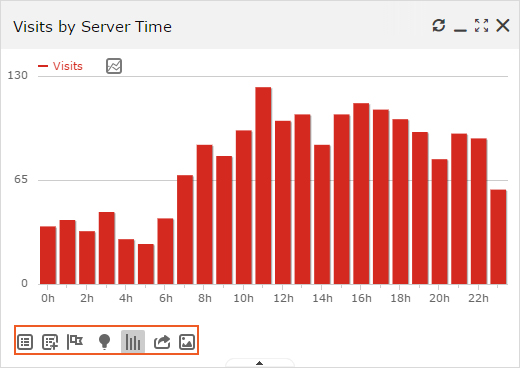Open the table with more metrics icon
This screenshot has width=520, height=368.
click(50, 342)
